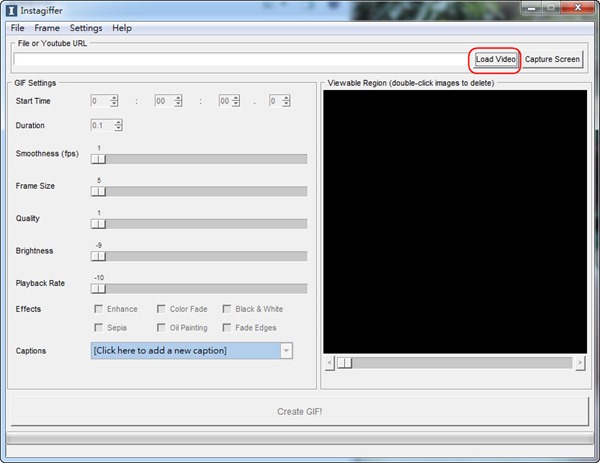Click the Load Video button
Viewport: 600px width, 463px height.
pos(496,59)
